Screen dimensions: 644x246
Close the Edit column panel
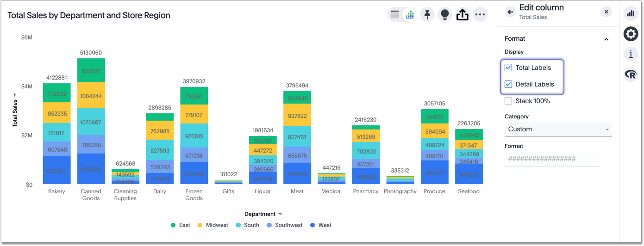(x=606, y=12)
